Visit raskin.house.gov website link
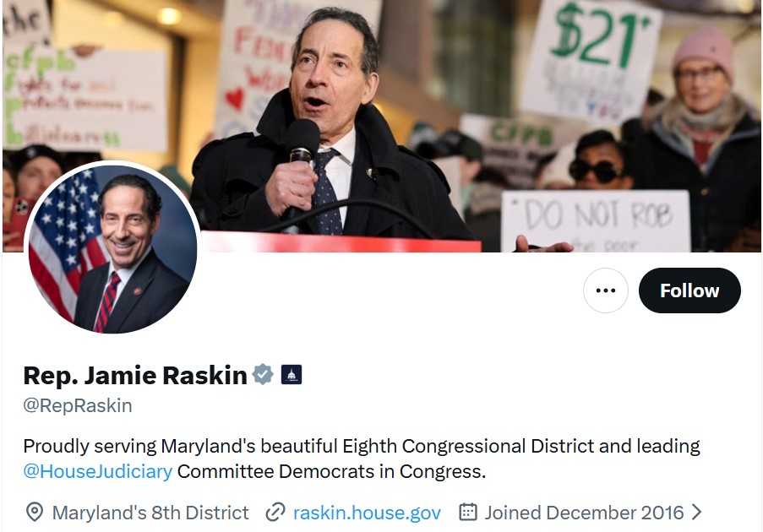This screenshot has height=532, width=763. click(367, 513)
